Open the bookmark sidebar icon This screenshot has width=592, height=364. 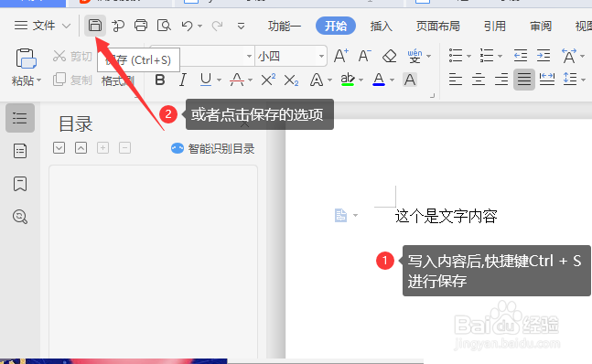pos(19,184)
